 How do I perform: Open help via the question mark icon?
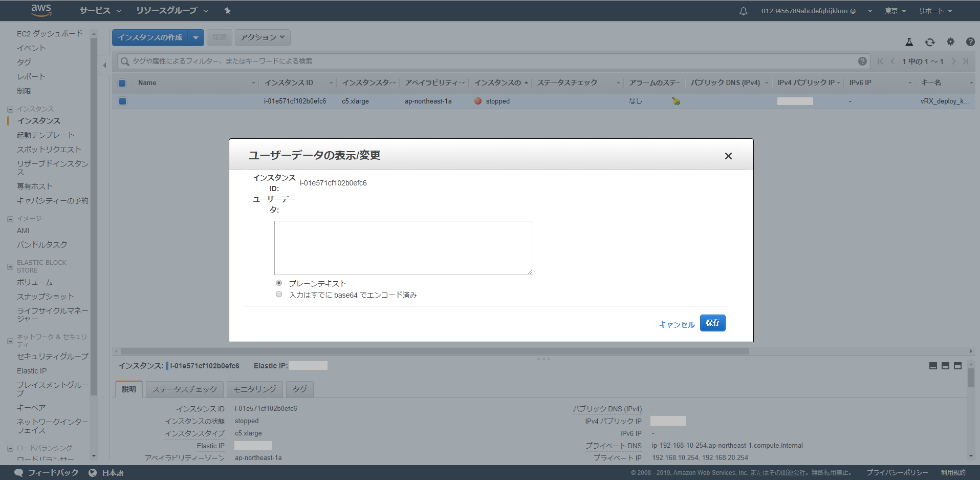pos(970,42)
